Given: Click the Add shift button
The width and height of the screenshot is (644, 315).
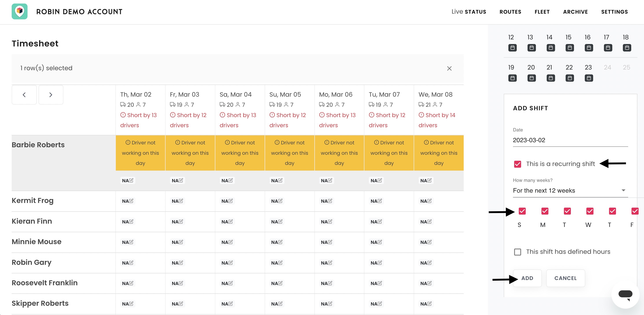Looking at the screenshot, I should (x=527, y=278).
